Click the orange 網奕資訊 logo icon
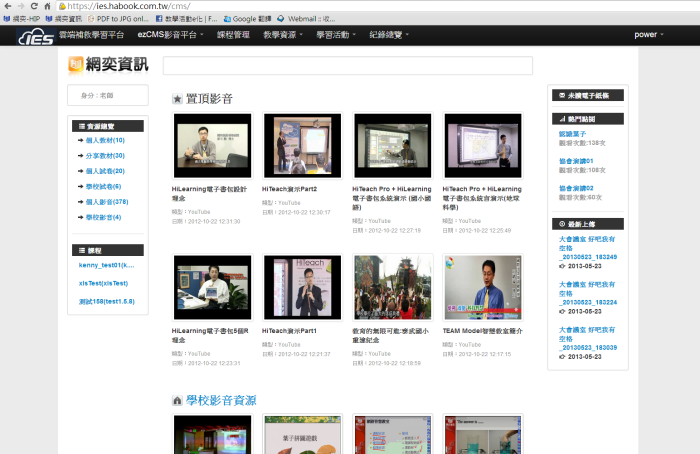 pyautogui.click(x=75, y=64)
